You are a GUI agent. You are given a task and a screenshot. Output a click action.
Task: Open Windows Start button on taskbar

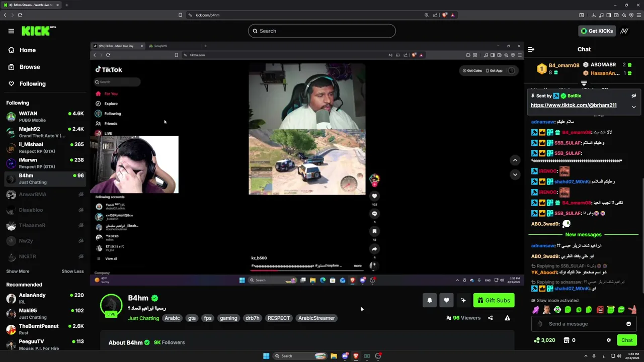pos(266,356)
